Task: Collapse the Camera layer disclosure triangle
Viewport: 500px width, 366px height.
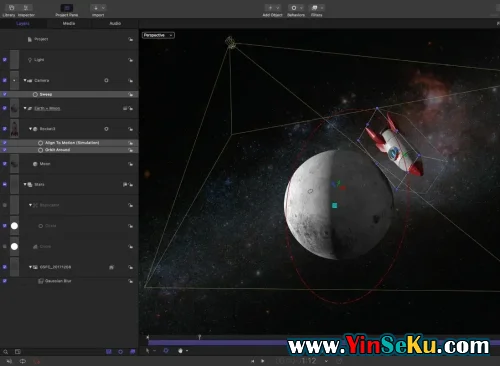Action: [x=25, y=80]
